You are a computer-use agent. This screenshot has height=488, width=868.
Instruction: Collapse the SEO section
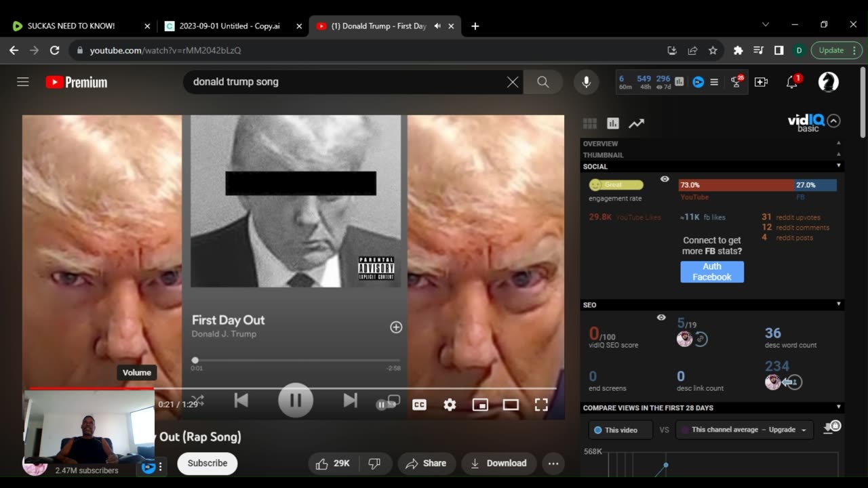pyautogui.click(x=712, y=305)
